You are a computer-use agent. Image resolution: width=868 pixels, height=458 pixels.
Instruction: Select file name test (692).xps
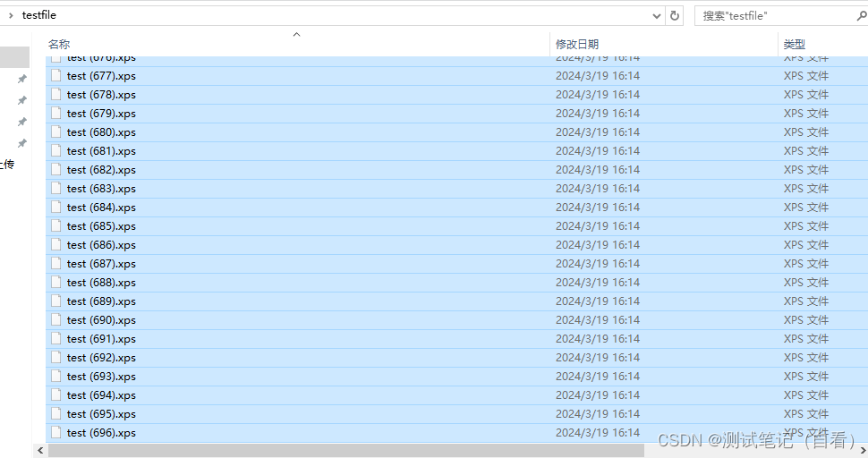coord(101,358)
